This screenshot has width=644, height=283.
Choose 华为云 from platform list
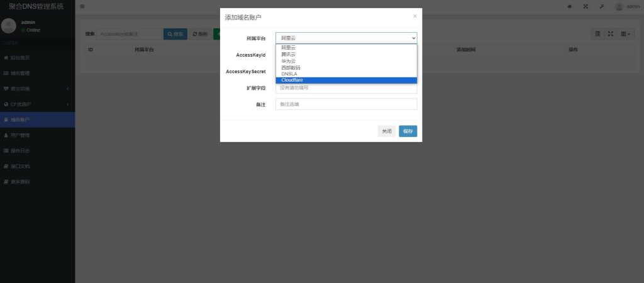[347, 61]
